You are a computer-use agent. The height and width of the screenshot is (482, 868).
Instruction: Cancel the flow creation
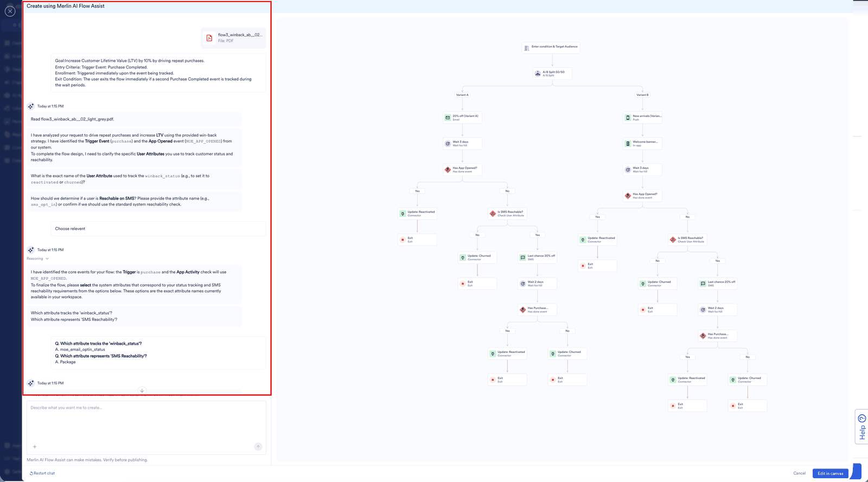799,473
